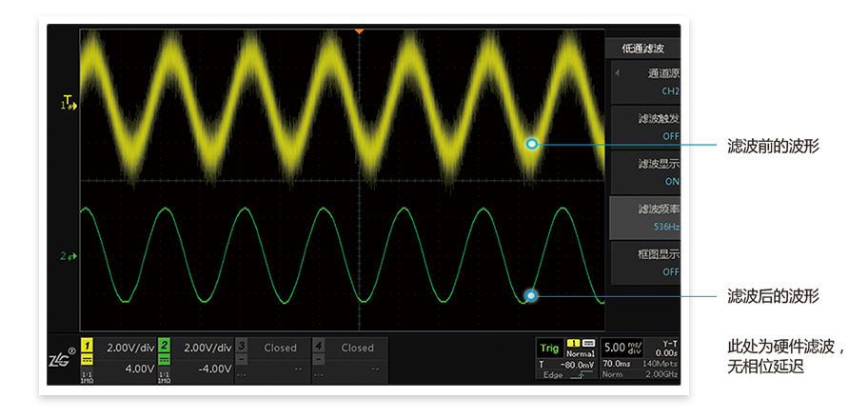
Task: Click trigger level -80.0mV
Action: (x=576, y=365)
